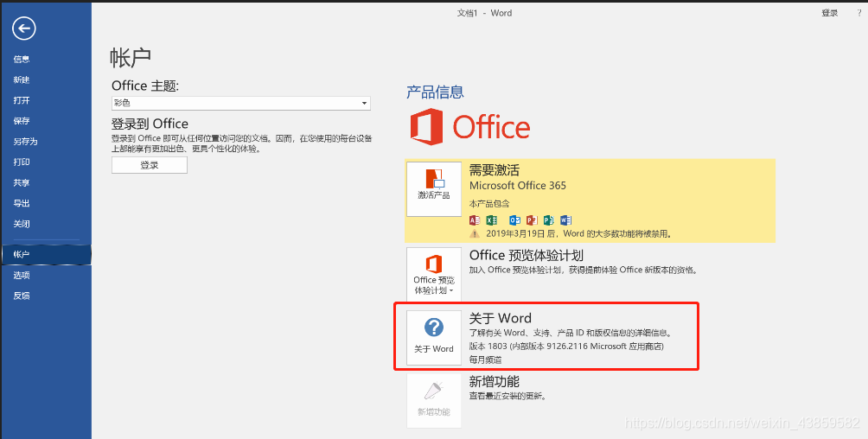
Task: Click the 2019年3月19日 warning message text
Action: tap(579, 233)
